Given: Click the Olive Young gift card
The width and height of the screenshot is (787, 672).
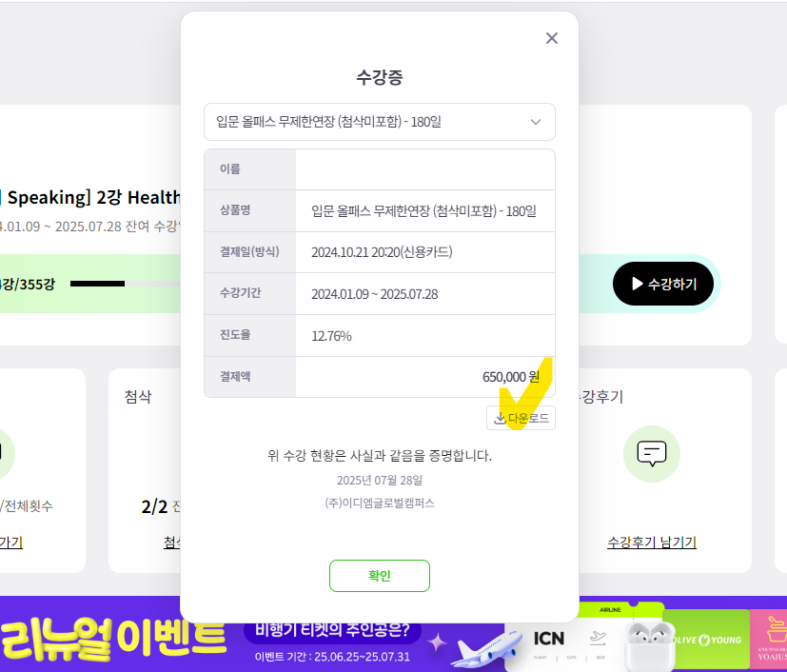Looking at the screenshot, I should 707,640.
